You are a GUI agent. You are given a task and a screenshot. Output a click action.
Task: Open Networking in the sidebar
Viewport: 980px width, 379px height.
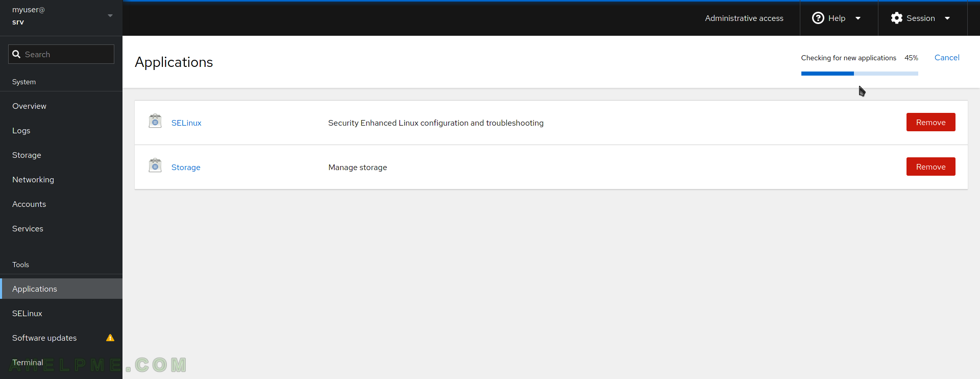coord(61,179)
